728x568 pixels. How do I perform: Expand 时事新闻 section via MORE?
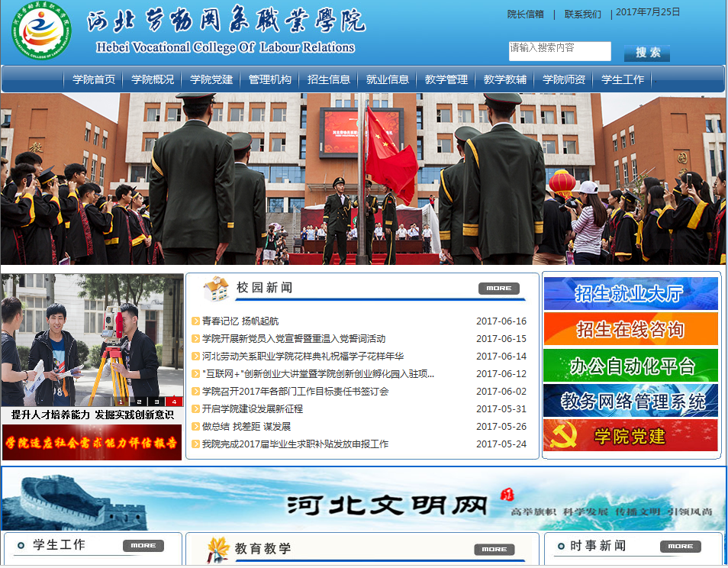click(x=680, y=547)
